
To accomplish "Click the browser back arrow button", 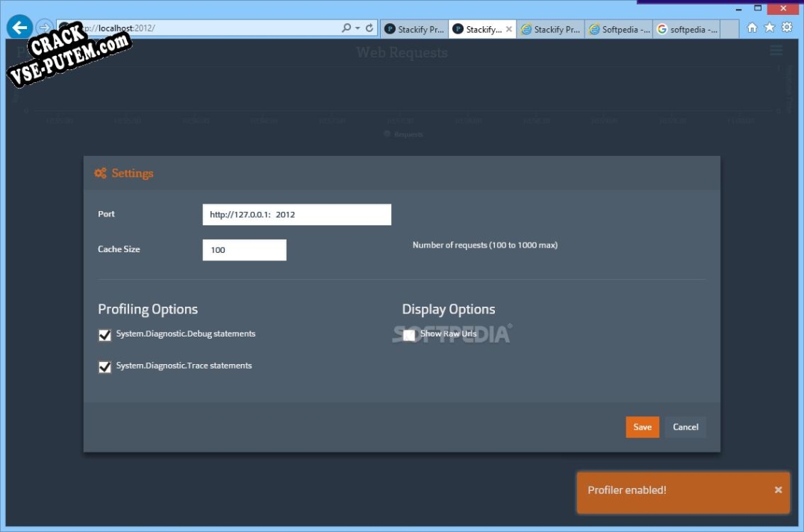I will pyautogui.click(x=19, y=28).
